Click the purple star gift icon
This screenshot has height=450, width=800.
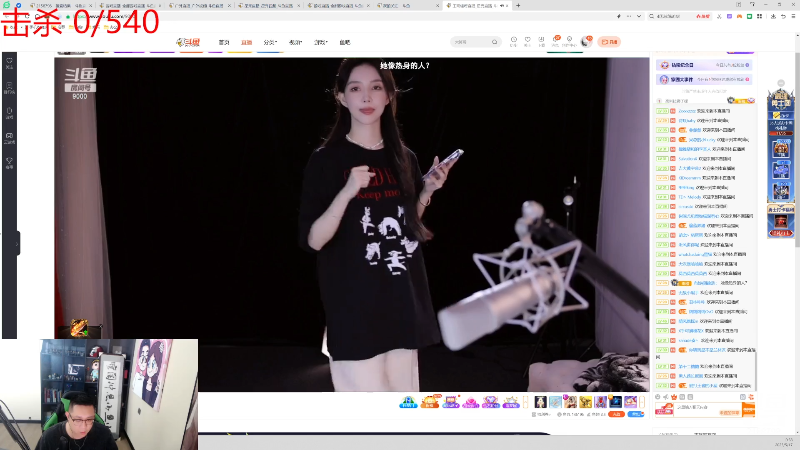[511, 402]
